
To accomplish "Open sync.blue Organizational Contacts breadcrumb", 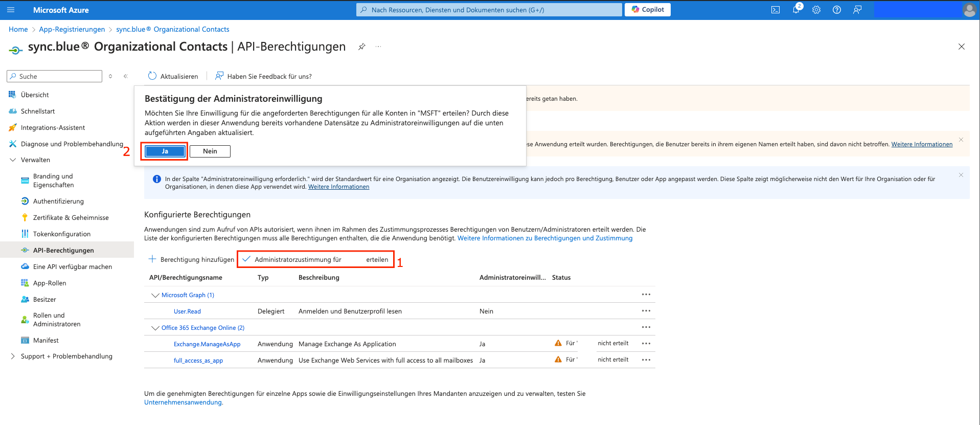I will (x=173, y=29).
